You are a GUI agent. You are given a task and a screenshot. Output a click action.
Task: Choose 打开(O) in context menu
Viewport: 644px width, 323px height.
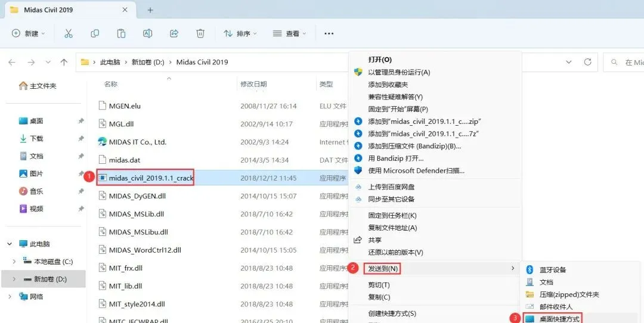click(380, 60)
